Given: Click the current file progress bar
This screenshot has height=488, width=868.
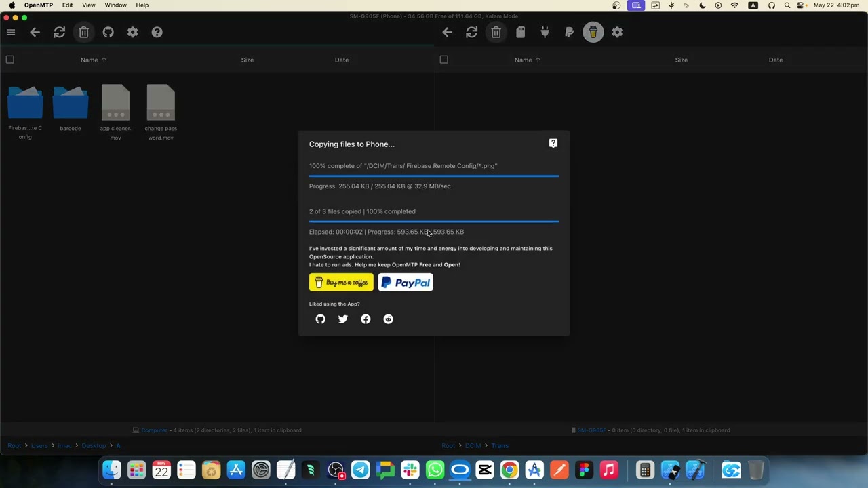Looking at the screenshot, I should (434, 176).
